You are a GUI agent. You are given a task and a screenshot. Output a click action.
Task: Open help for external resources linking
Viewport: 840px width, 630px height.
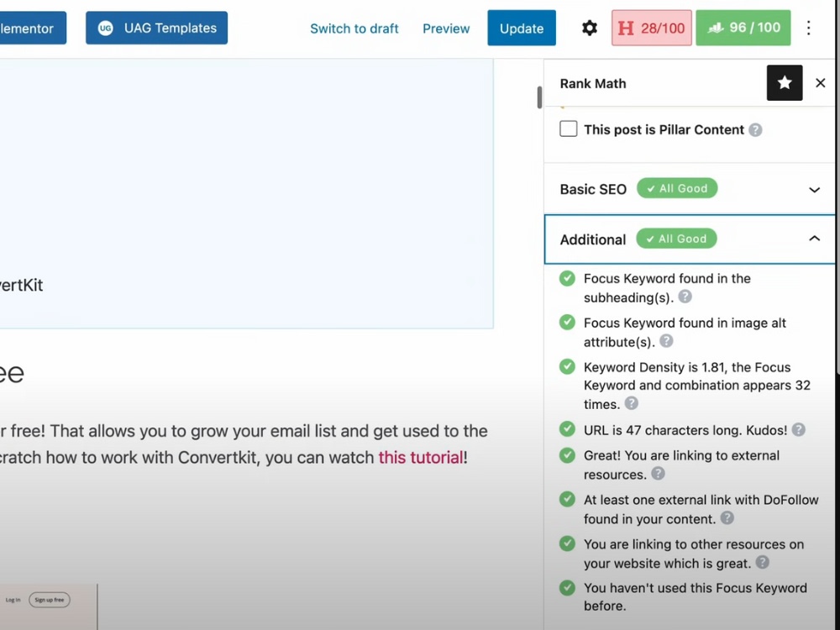(x=658, y=474)
